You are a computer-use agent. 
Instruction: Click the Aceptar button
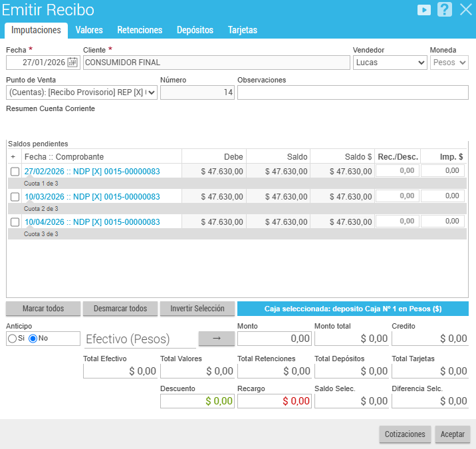(x=453, y=434)
